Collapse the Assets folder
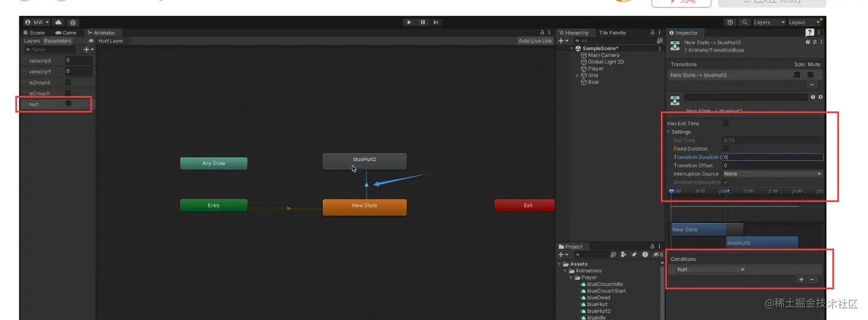Screen dimensions: 868x320 [559, 264]
